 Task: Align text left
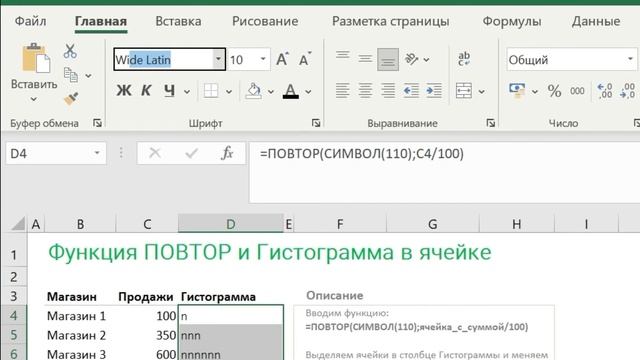click(x=342, y=91)
